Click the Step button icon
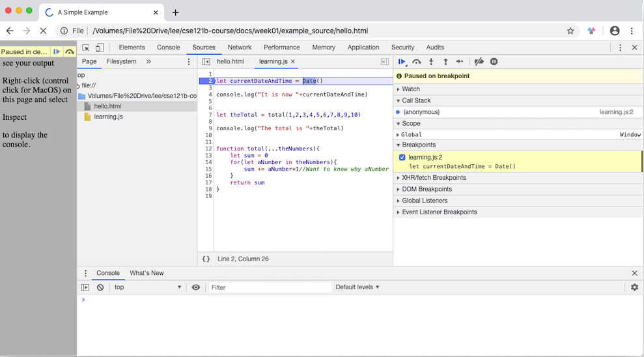This screenshot has width=644, height=357. pos(460,62)
